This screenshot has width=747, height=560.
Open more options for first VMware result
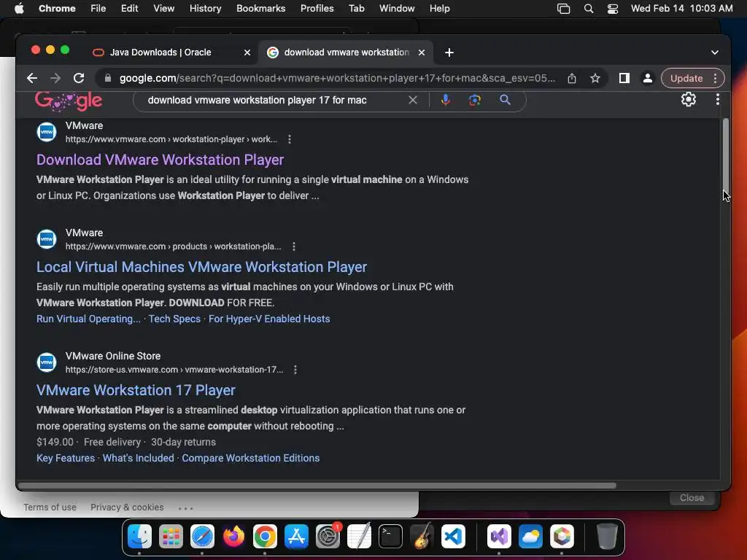(x=290, y=139)
